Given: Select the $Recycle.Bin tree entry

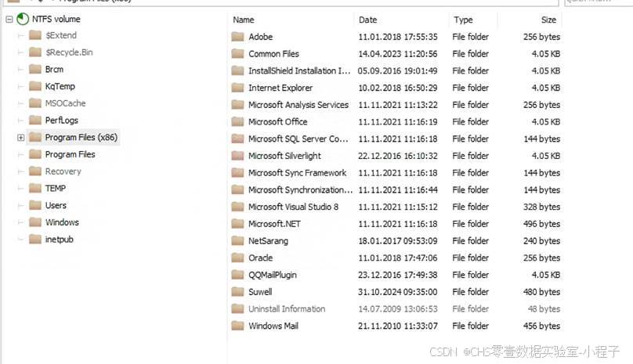Looking at the screenshot, I should click(69, 52).
